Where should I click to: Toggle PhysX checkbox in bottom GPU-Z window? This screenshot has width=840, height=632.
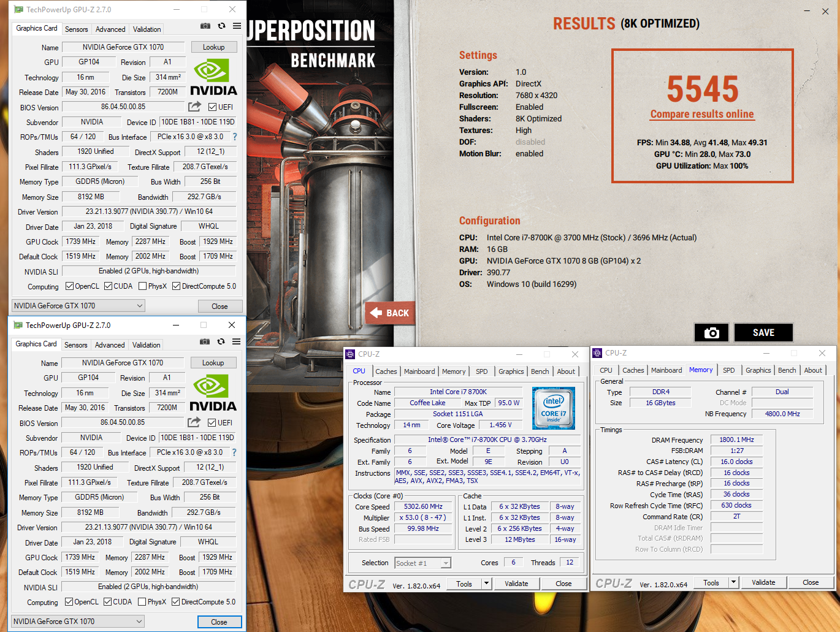coord(142,602)
